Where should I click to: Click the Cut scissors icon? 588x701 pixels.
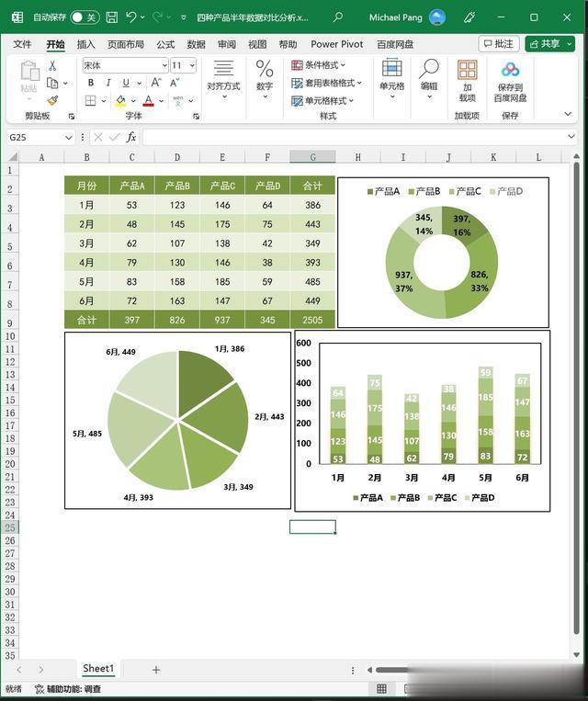pyautogui.click(x=52, y=66)
